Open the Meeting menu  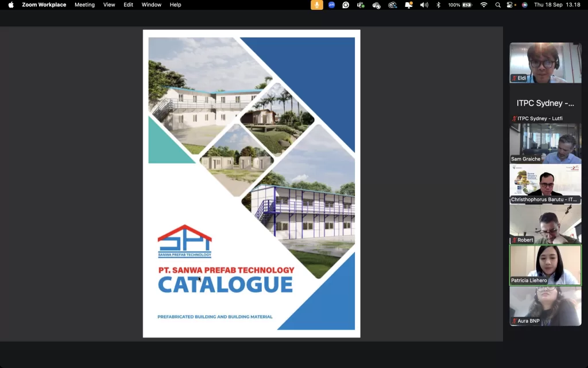tap(84, 5)
